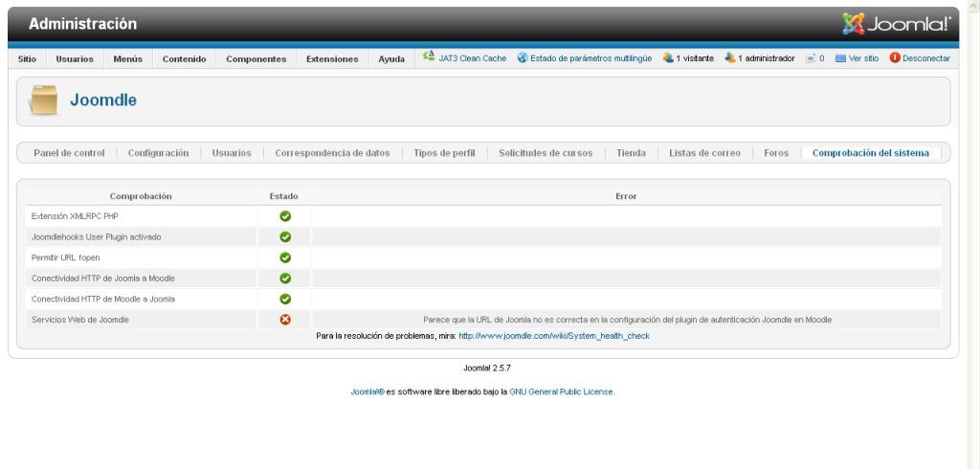980x469 pixels.
Task: Click the messages icon showing 0
Action: [x=810, y=58]
